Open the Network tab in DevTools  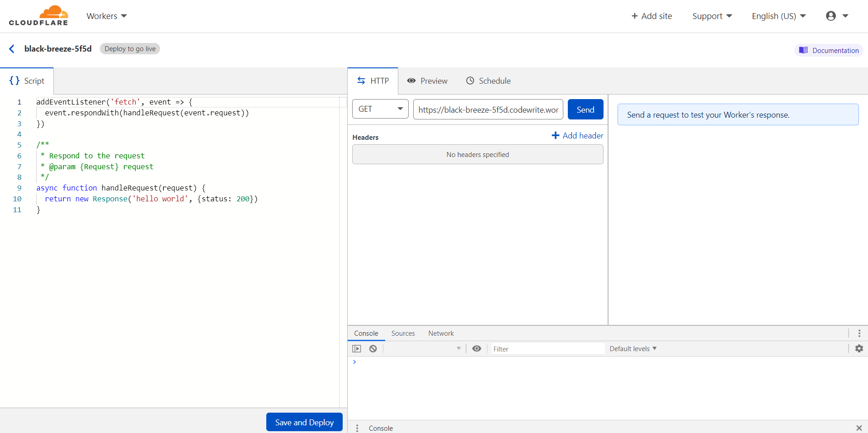[441, 333]
